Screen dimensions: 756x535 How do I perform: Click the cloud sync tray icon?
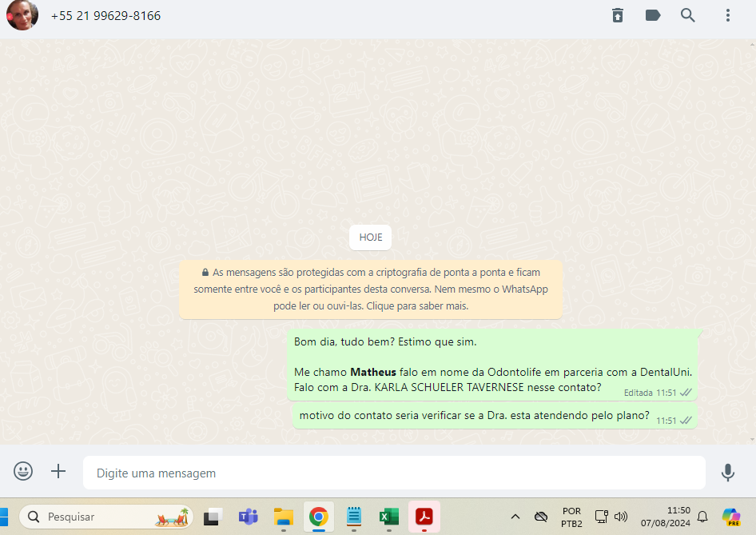click(x=541, y=517)
